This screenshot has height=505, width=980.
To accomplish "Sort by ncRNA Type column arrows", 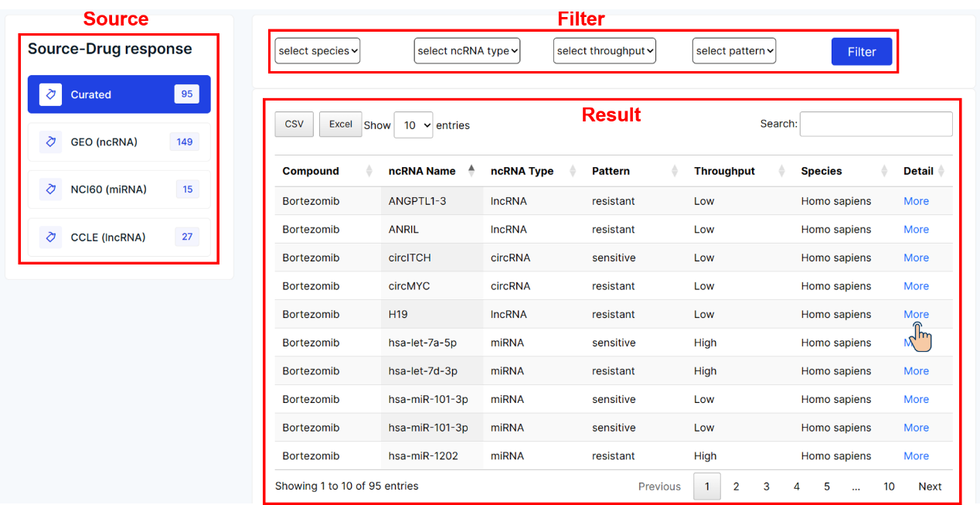I will click(573, 171).
